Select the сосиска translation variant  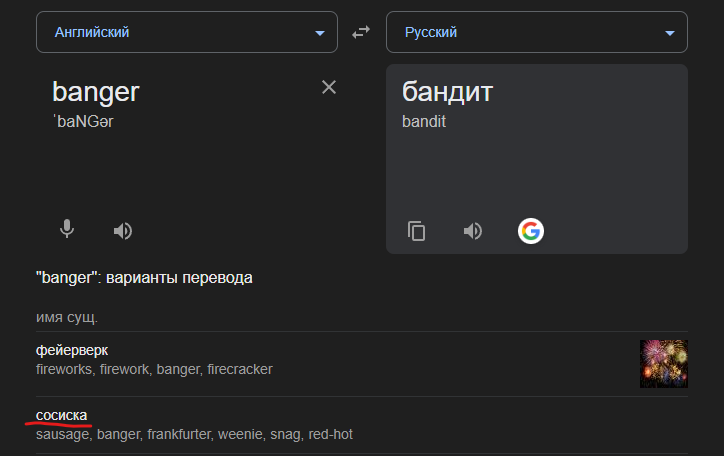point(62,416)
